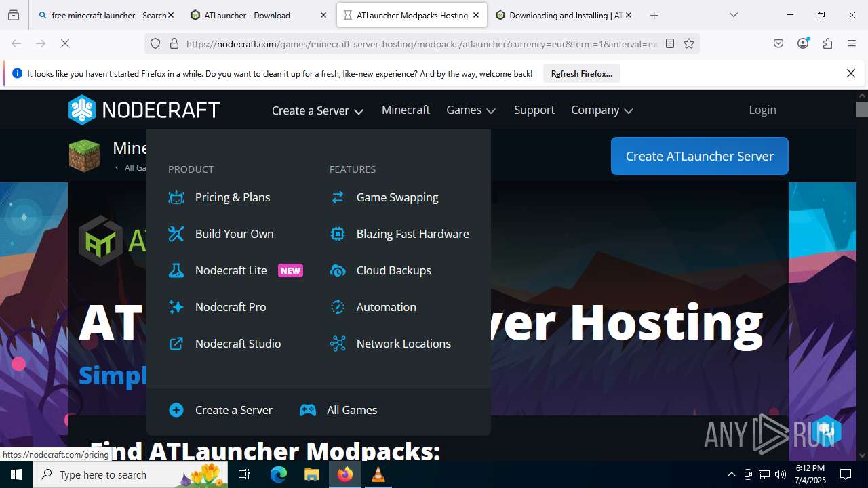
Task: Open the Network Locations feature link
Action: (x=403, y=344)
